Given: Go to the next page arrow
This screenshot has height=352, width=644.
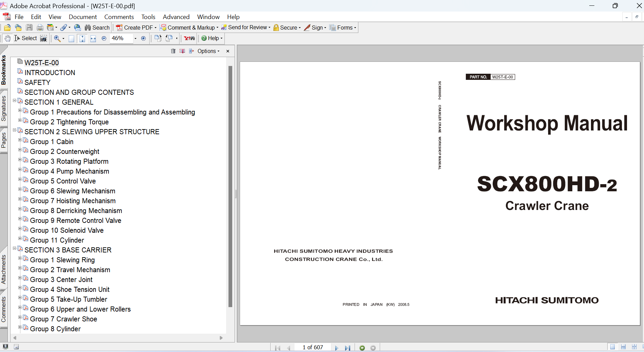Looking at the screenshot, I should pyautogui.click(x=337, y=348).
